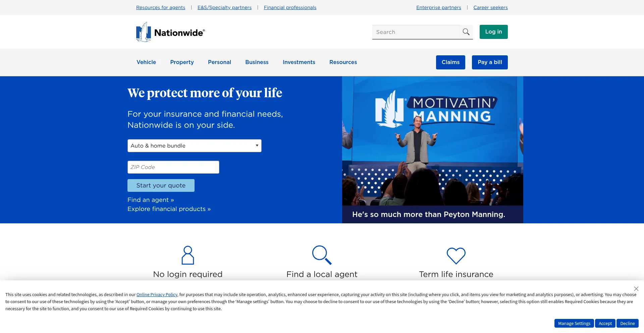Click the Peyton Manning caption text
This screenshot has width=644, height=333.
(429, 215)
